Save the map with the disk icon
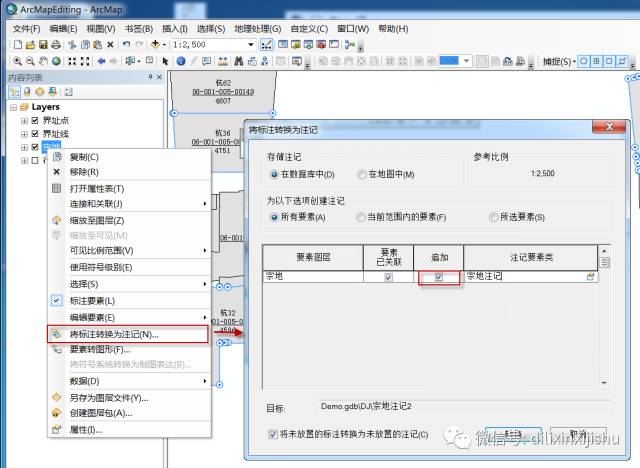 (x=43, y=44)
